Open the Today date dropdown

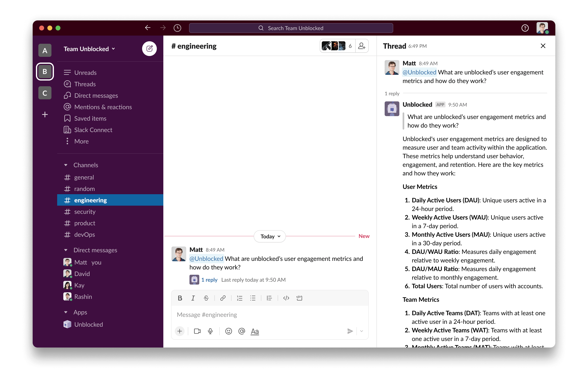[270, 236]
